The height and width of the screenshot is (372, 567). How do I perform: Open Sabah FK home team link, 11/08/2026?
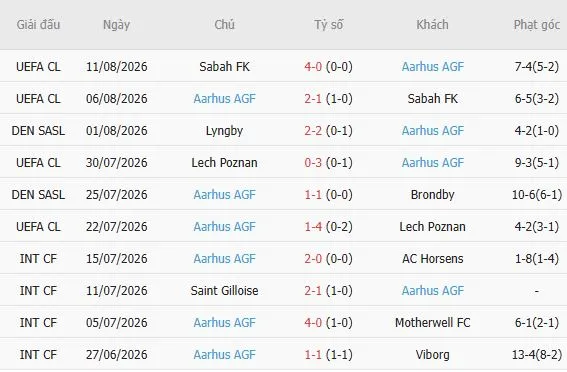click(224, 67)
